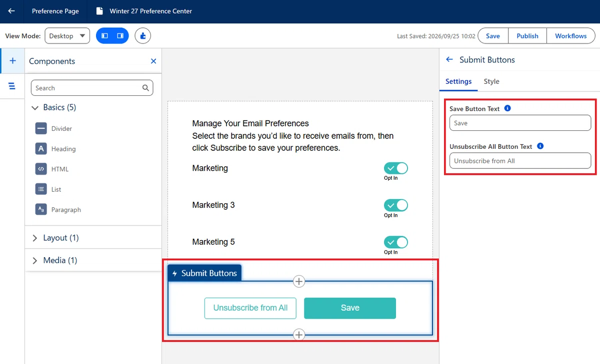Viewport: 600px width, 364px height.
Task: Switch to the Style tab
Action: pos(491,81)
